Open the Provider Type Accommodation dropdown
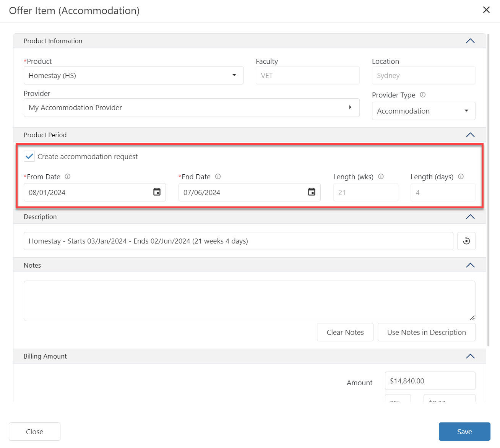Image resolution: width=500 pixels, height=448 pixels. [423, 111]
